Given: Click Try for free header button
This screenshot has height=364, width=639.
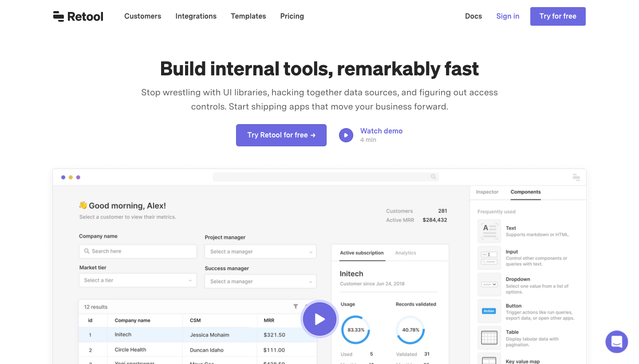Looking at the screenshot, I should point(558,16).
